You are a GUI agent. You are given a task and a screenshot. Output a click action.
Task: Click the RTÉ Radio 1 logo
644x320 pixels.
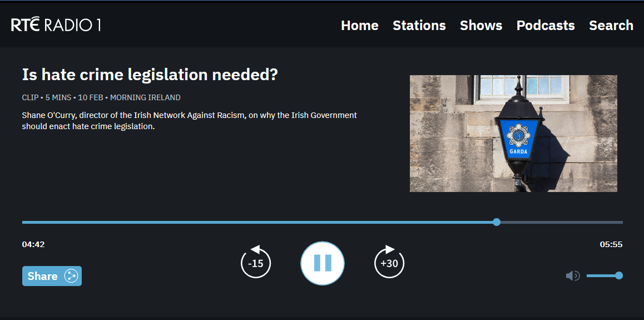[56, 25]
